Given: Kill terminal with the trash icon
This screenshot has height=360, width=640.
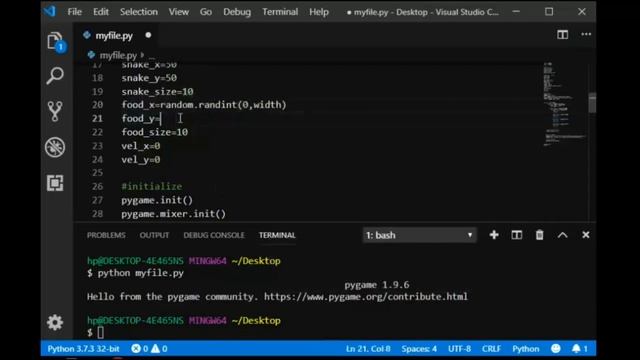Looking at the screenshot, I should (539, 235).
